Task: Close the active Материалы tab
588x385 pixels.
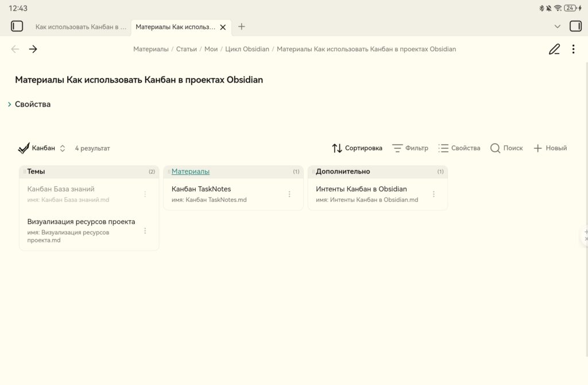Action: click(223, 27)
